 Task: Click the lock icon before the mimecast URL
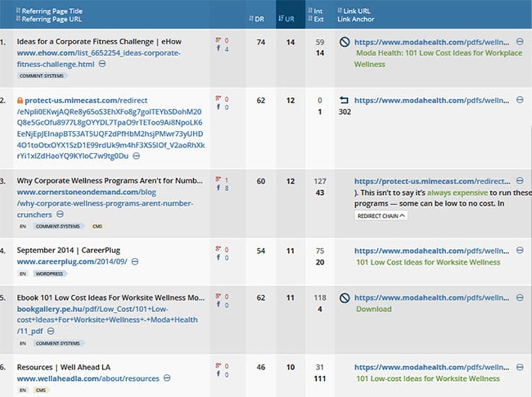(x=20, y=100)
